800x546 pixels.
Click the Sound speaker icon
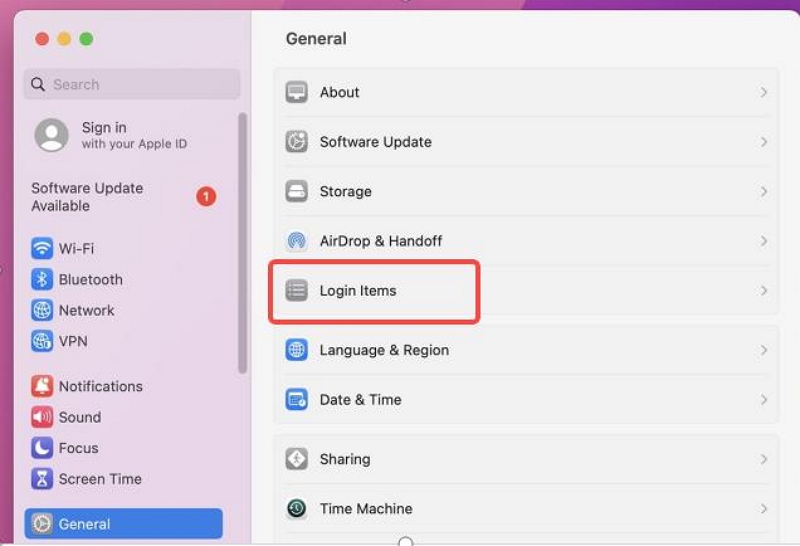tap(42, 417)
